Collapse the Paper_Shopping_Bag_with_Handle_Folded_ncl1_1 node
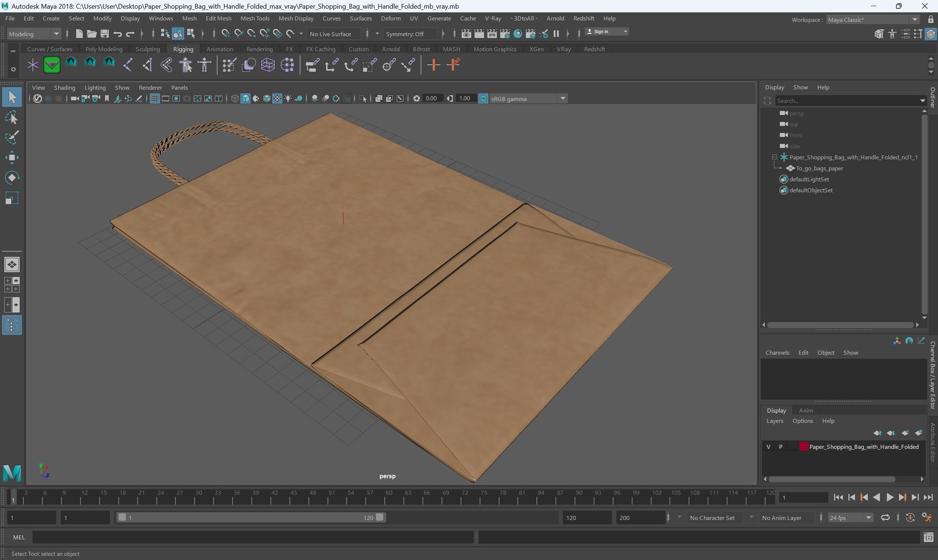Viewport: 938px width, 560px height. 774,157
